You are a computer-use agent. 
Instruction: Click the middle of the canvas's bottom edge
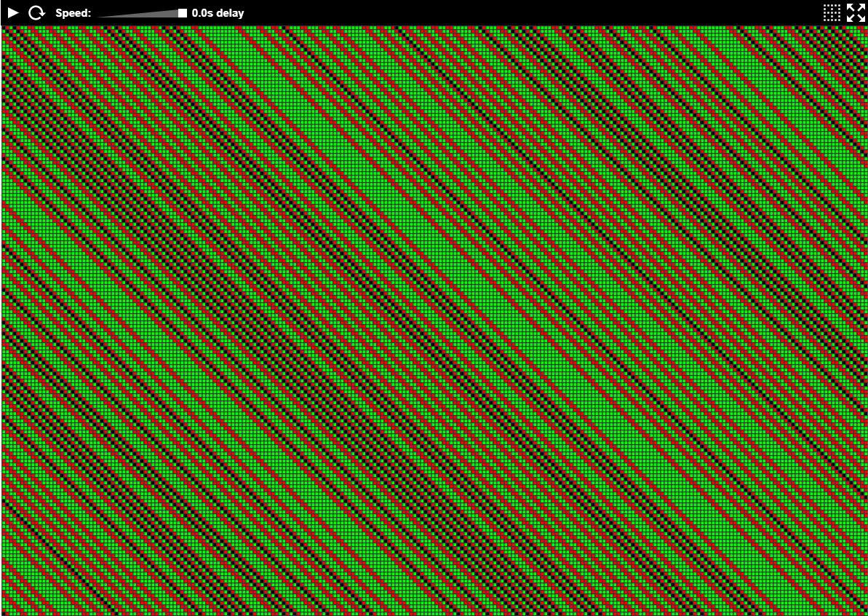pyautogui.click(x=434, y=612)
